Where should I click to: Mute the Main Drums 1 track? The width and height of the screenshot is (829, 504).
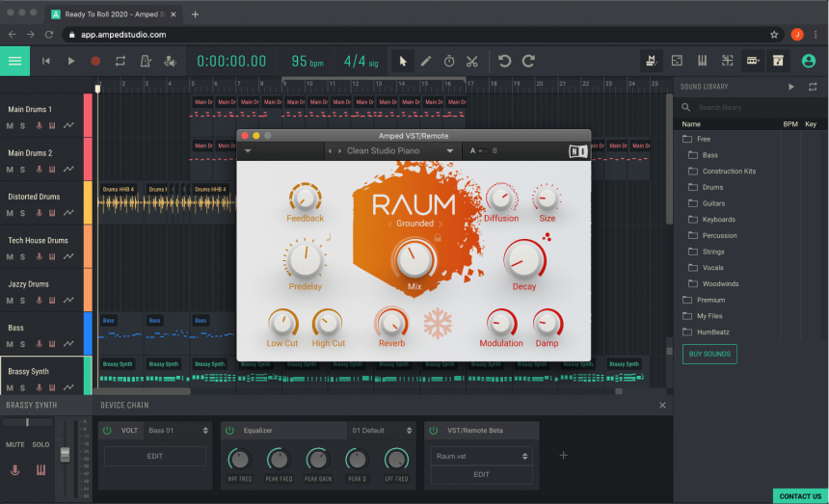coord(10,125)
